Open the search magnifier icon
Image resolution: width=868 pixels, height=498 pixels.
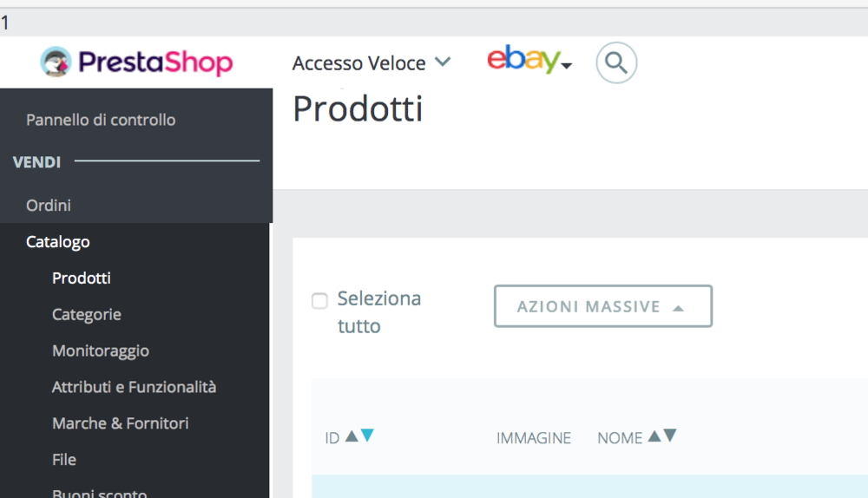tap(616, 62)
